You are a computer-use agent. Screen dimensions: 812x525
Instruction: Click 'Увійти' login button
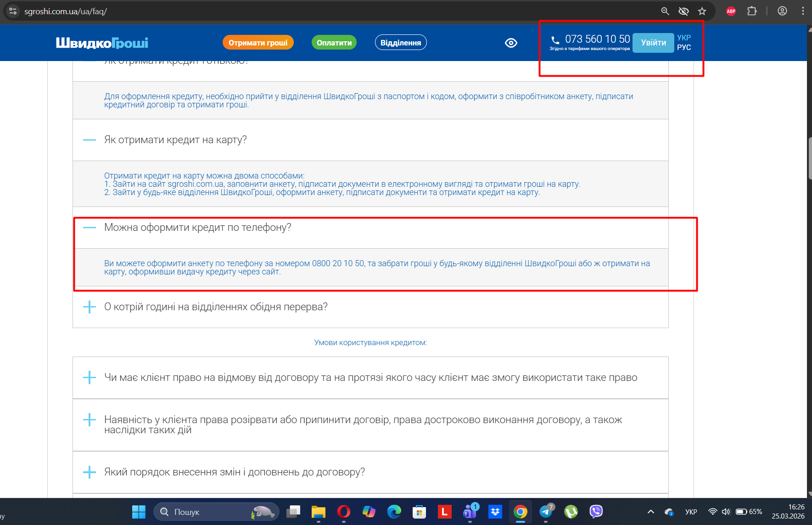click(653, 43)
